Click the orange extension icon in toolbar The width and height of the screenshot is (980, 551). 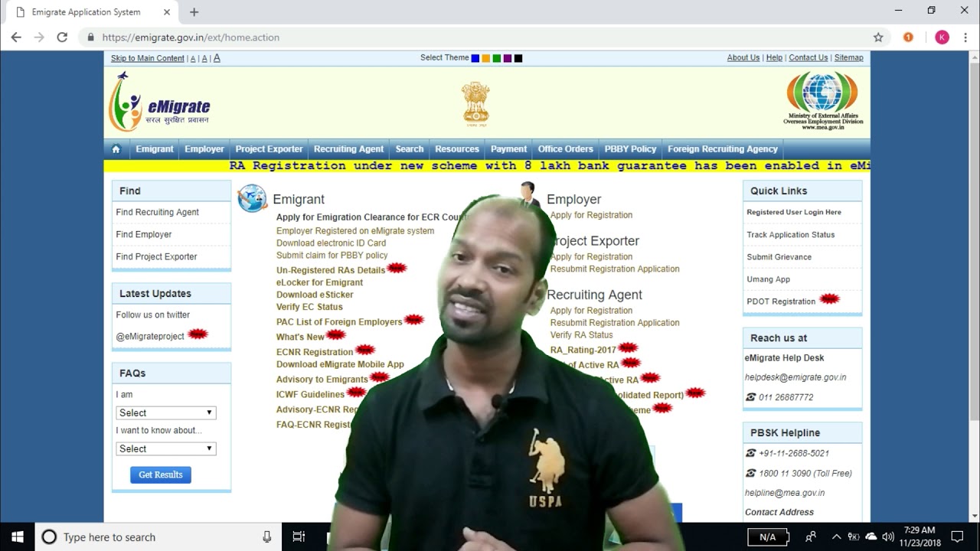tap(908, 37)
